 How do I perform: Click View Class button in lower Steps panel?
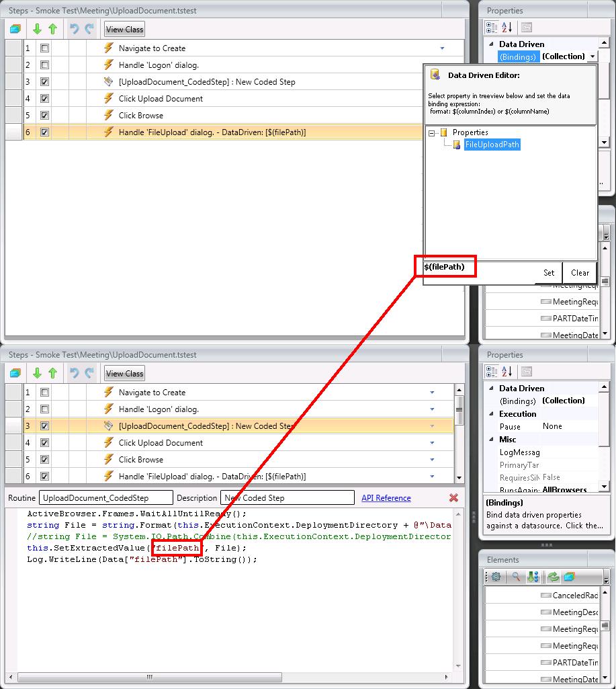point(125,374)
